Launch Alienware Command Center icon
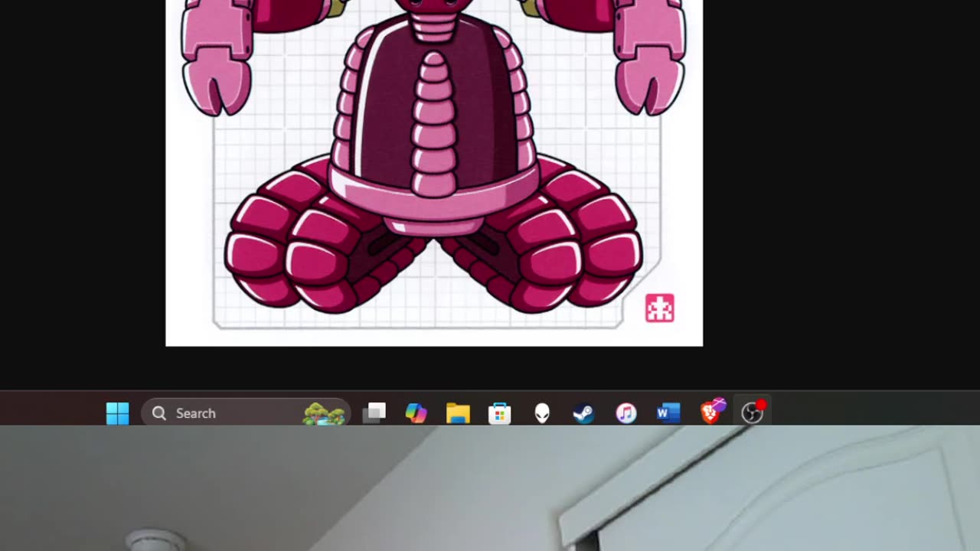 [542, 413]
